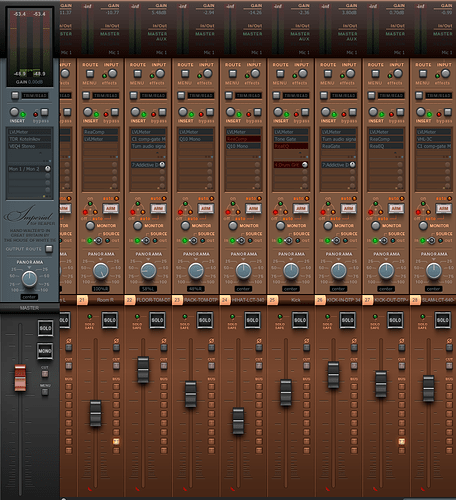456x500 pixels.
Task: Open the Trim/Read automation menu on RACK-TOM-DTP
Action: point(201,96)
